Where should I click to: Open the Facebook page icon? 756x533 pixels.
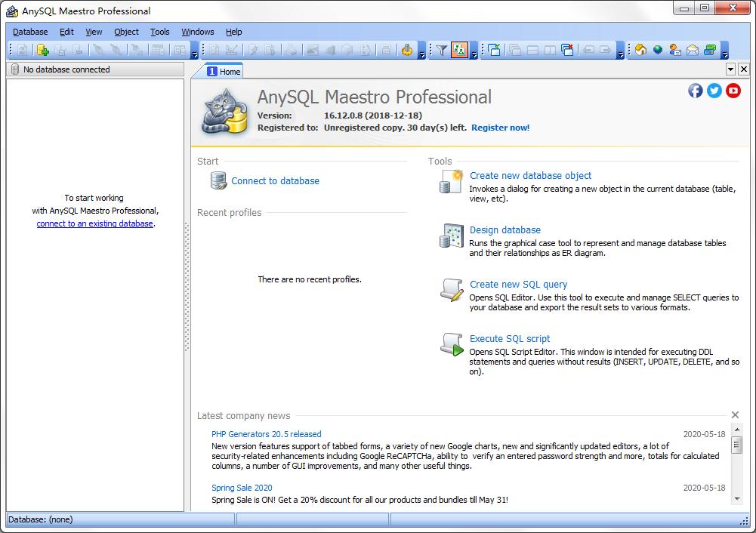tap(696, 91)
